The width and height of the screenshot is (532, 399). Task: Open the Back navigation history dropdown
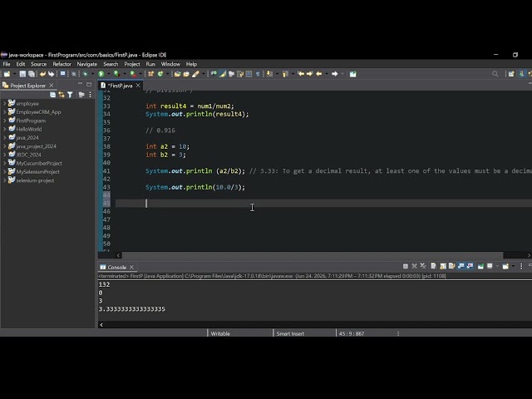click(x=327, y=74)
